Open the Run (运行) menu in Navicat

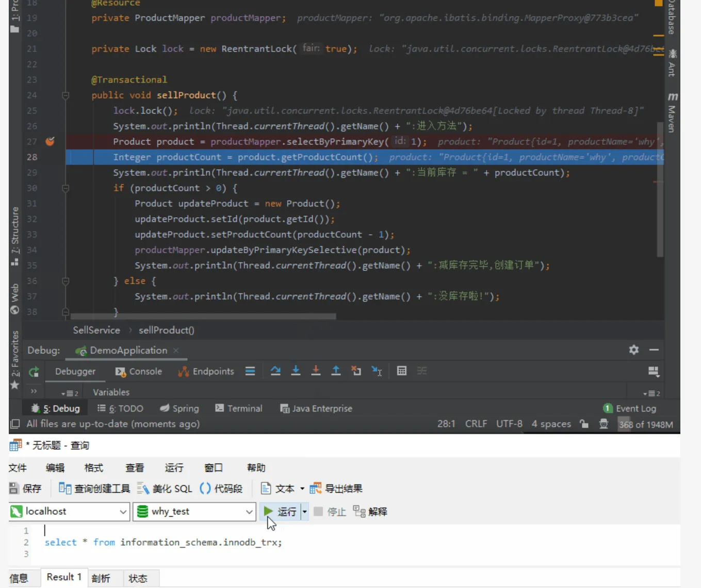click(x=174, y=468)
